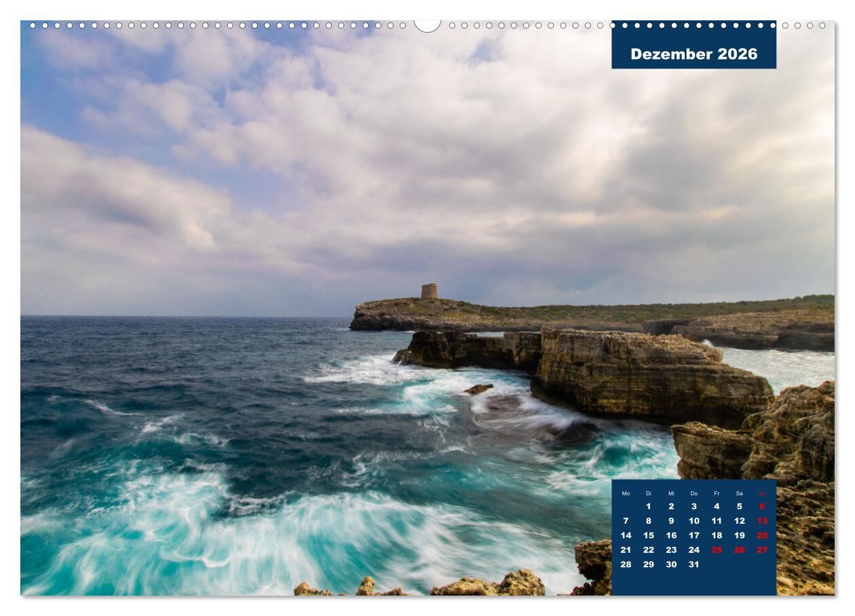Screen dimensions: 855x616
Task: Select date 31 at month end
Action: point(693,564)
